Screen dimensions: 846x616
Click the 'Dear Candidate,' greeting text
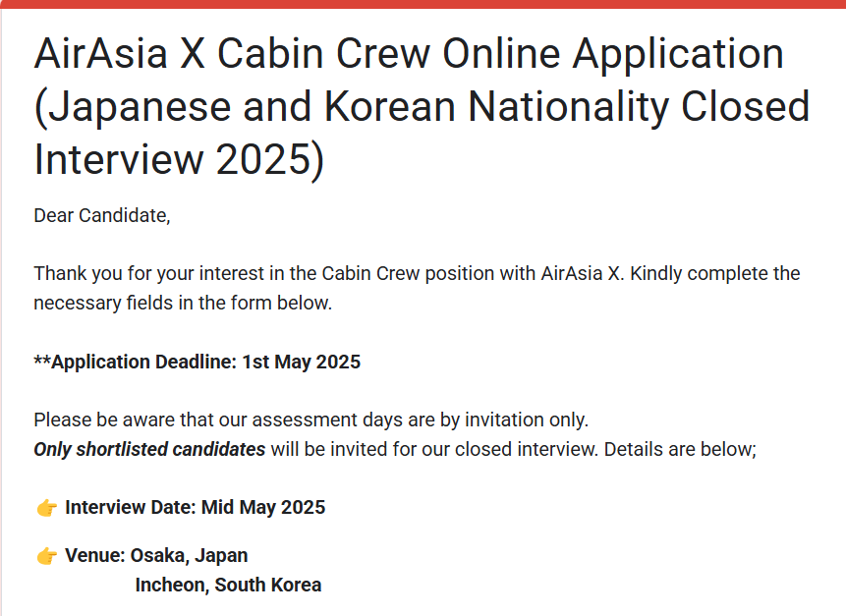[102, 215]
